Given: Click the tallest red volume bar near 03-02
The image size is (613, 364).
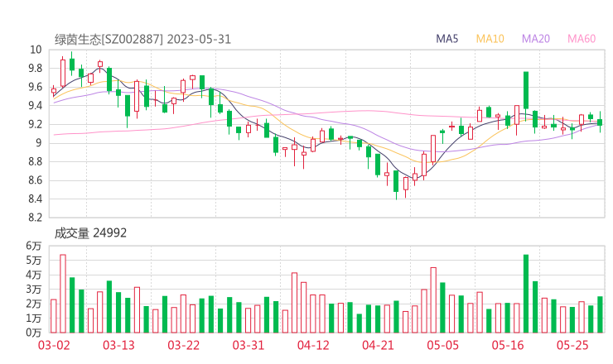Looking at the screenshot, I should click(63, 294).
